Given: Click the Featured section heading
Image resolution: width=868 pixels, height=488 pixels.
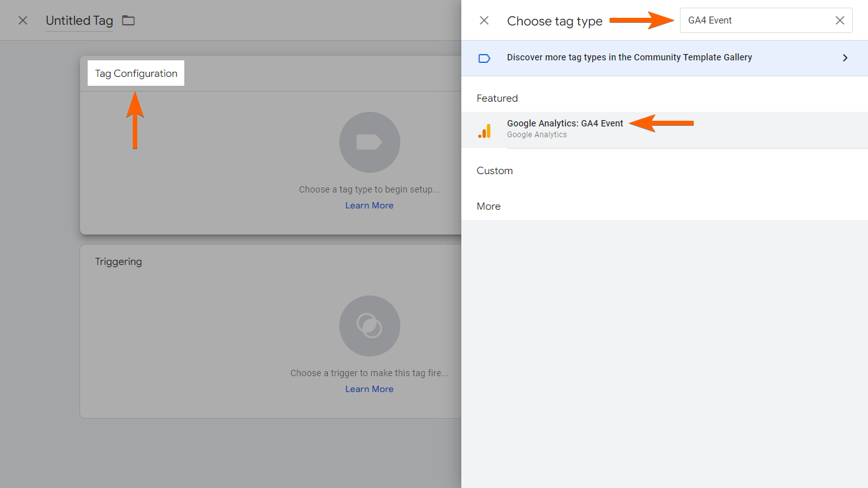Looking at the screenshot, I should pyautogui.click(x=497, y=98).
